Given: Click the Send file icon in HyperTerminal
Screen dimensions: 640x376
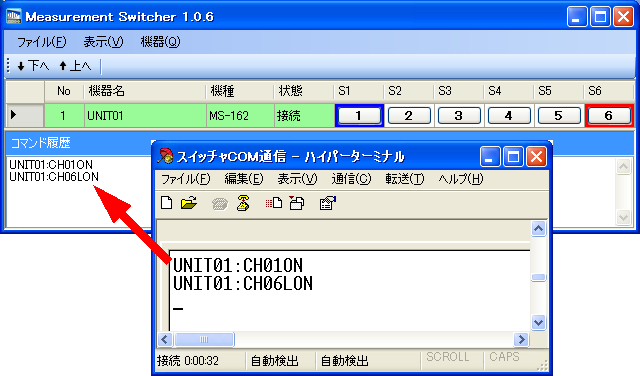Looking at the screenshot, I should click(x=274, y=202).
